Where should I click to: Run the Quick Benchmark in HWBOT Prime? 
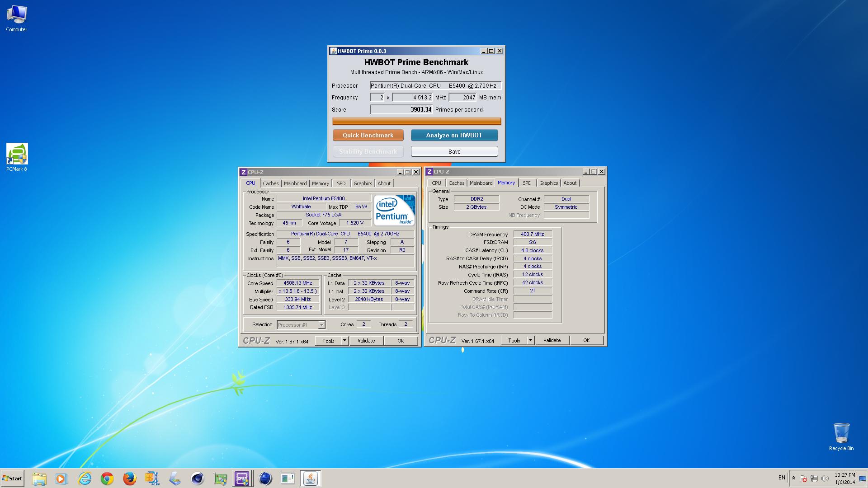tap(368, 135)
